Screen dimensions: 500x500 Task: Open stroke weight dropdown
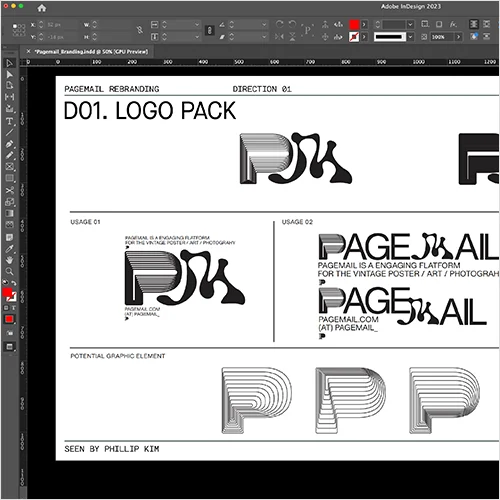(x=410, y=24)
